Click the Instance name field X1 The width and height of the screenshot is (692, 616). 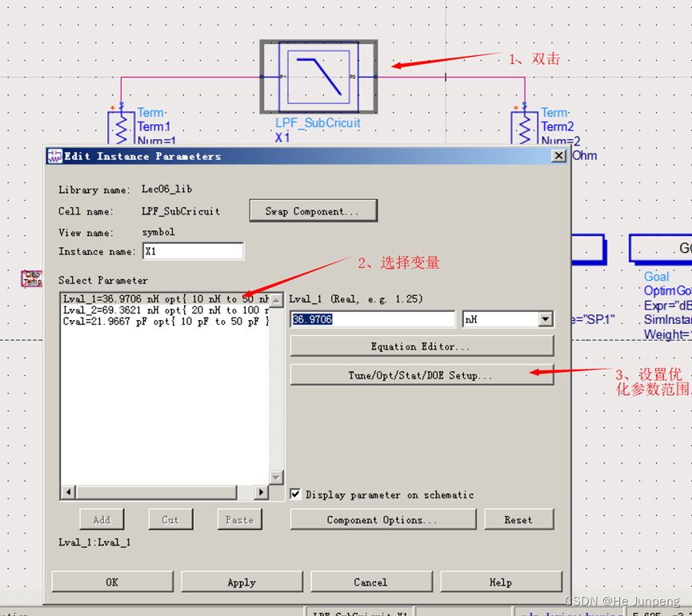pos(193,251)
